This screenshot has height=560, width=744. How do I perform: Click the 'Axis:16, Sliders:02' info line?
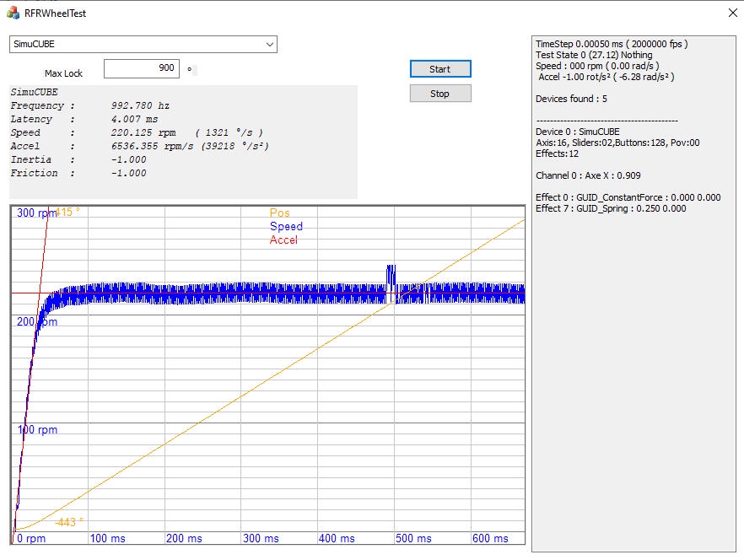click(x=617, y=143)
